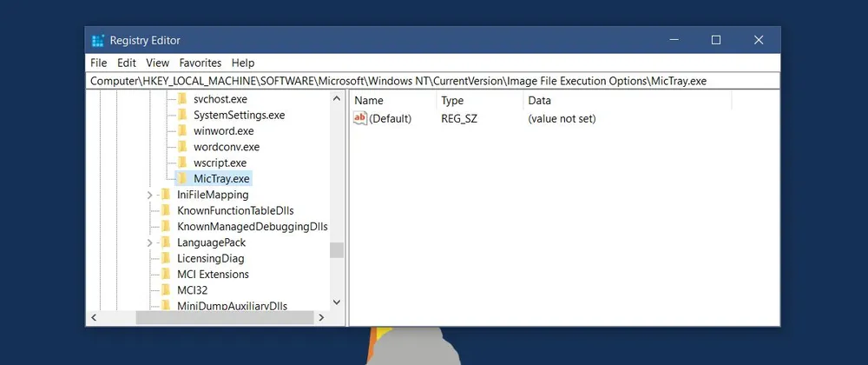Click the svchost.exe folder icon
Screen dimensions: 868x365
pos(182,99)
